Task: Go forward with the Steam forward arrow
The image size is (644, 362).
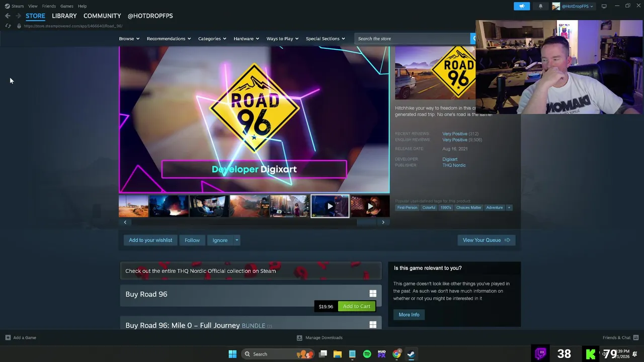Action: click(x=19, y=16)
